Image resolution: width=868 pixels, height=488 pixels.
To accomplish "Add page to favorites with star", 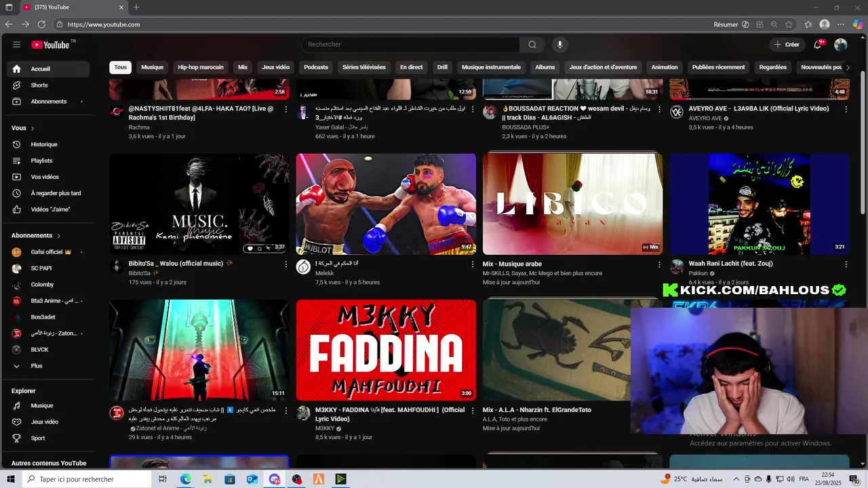I will [789, 24].
